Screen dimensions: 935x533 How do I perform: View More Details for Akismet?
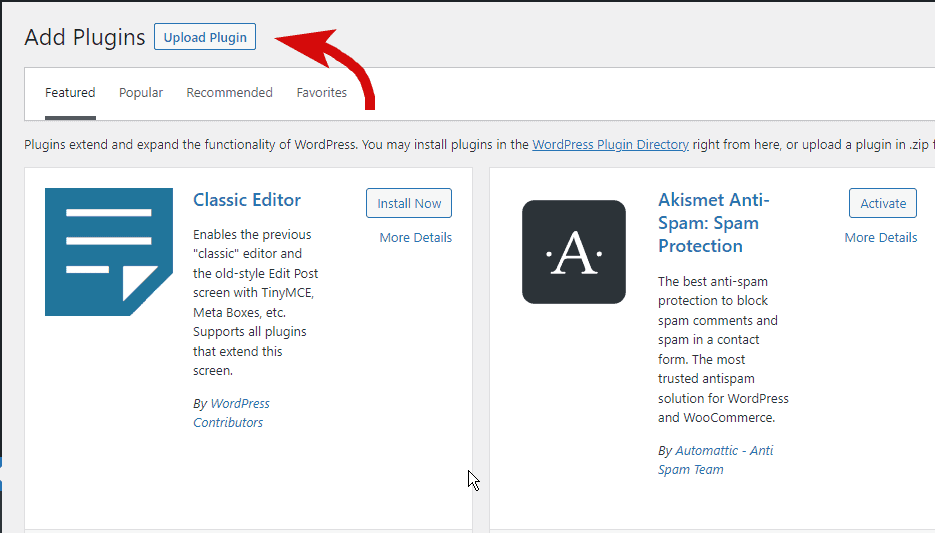click(x=881, y=238)
